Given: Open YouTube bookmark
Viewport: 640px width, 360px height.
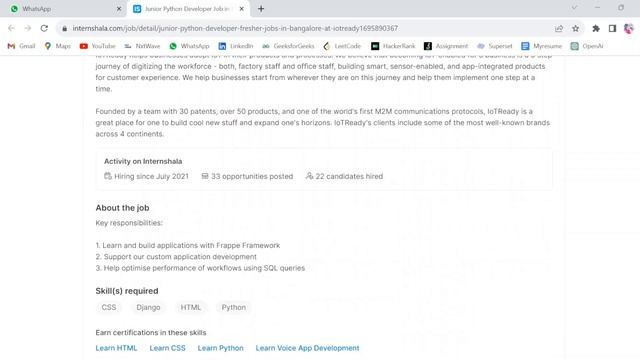Looking at the screenshot, I should (x=98, y=46).
